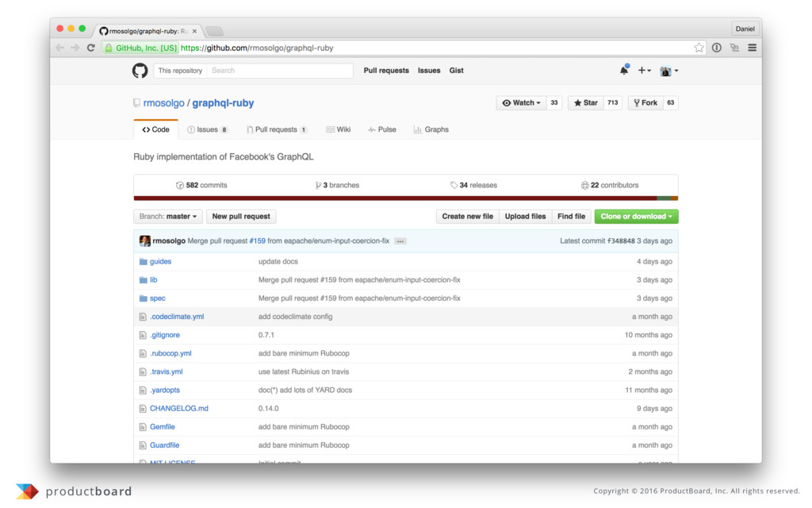The width and height of the screenshot is (812, 508).
Task: Focus the repository Search field
Action: (x=280, y=71)
